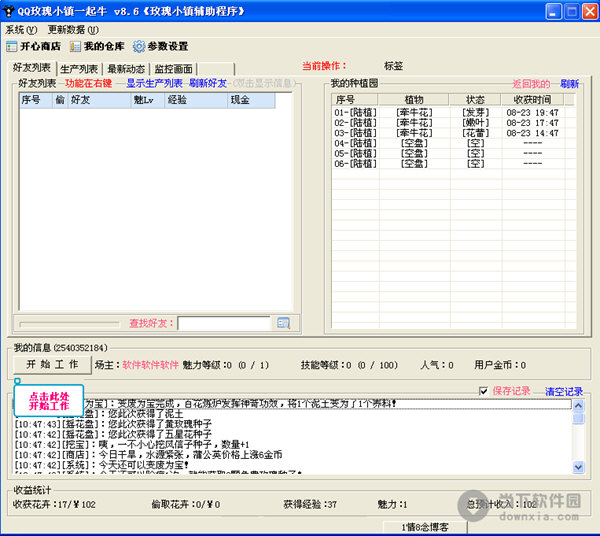Click the app icon in title bar
This screenshot has height=536, width=600.
(8, 11)
